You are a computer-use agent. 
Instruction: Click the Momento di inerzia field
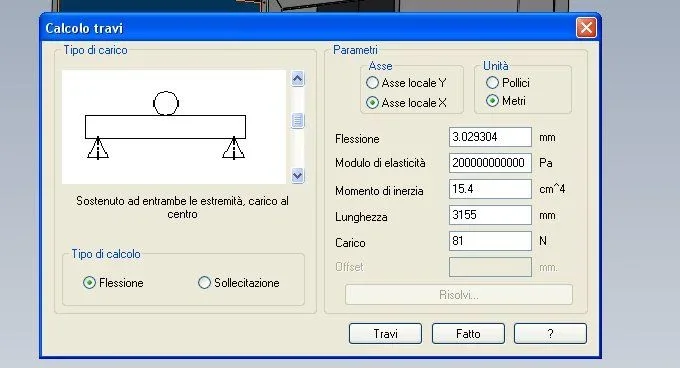click(490, 189)
